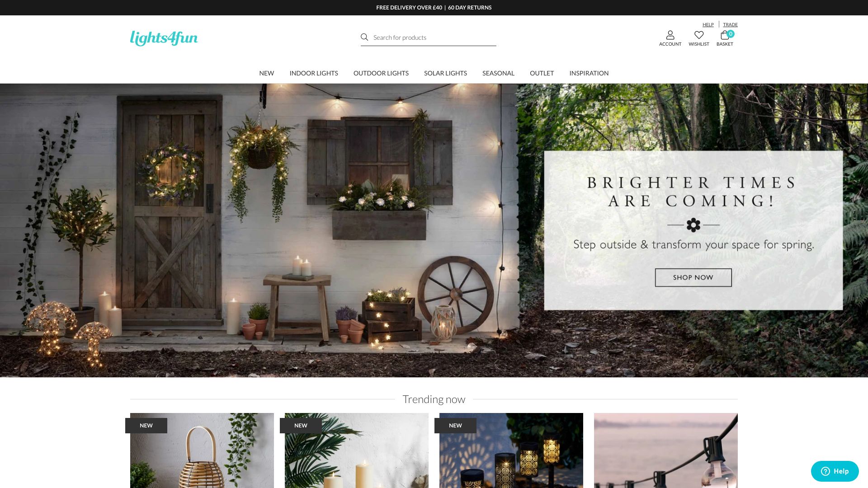Click the search input field

tap(428, 37)
